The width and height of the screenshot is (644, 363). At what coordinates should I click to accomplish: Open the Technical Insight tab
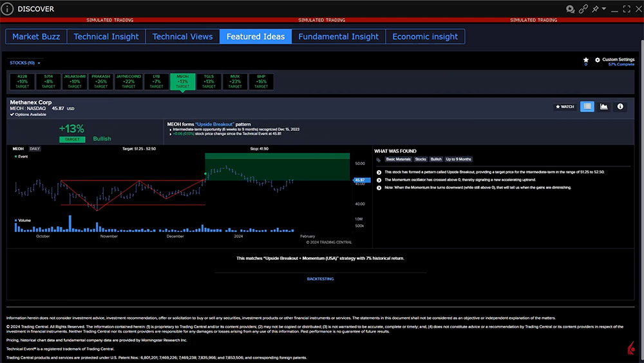tap(106, 37)
